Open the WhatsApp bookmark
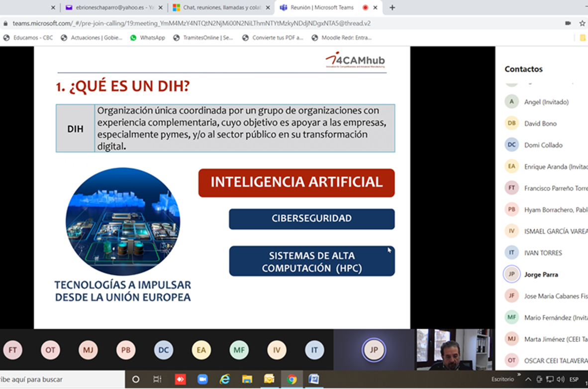588x389 pixels. (147, 37)
